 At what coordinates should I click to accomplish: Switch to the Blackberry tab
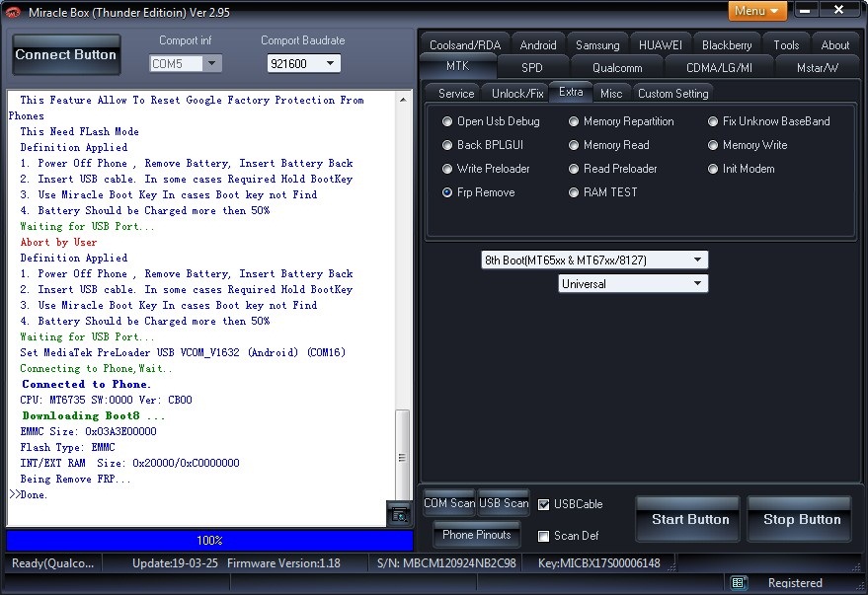(x=727, y=44)
